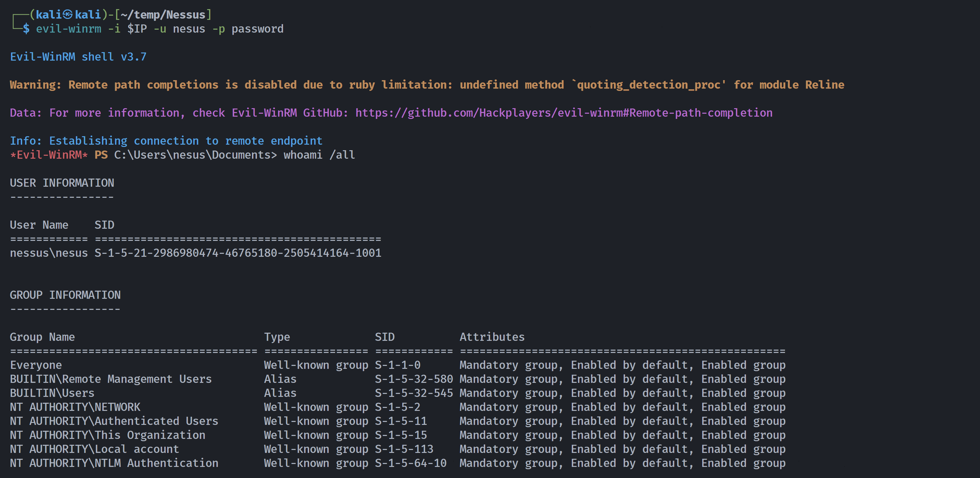Click the 'Attributes' column header

point(492,337)
